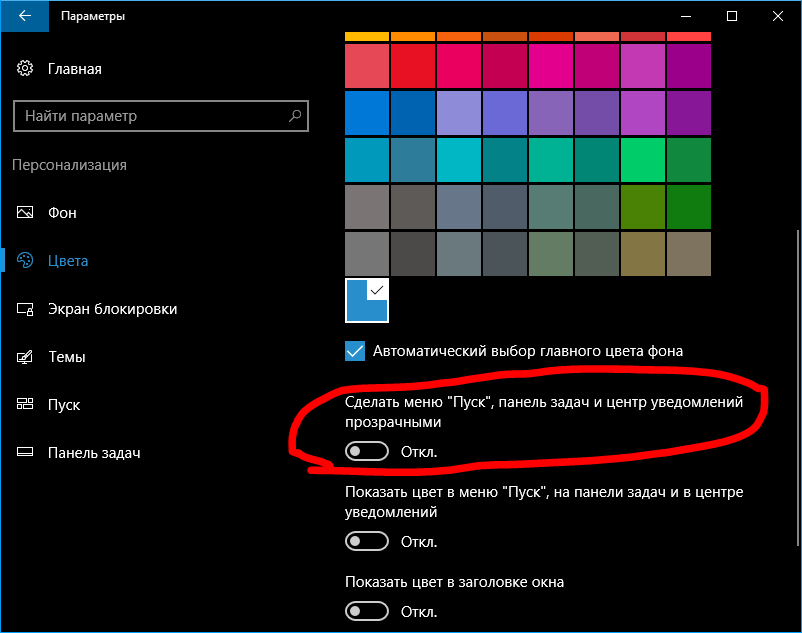This screenshot has height=633, width=802.
Task: Select the cyan turquoise swatch
Action: tap(459, 160)
